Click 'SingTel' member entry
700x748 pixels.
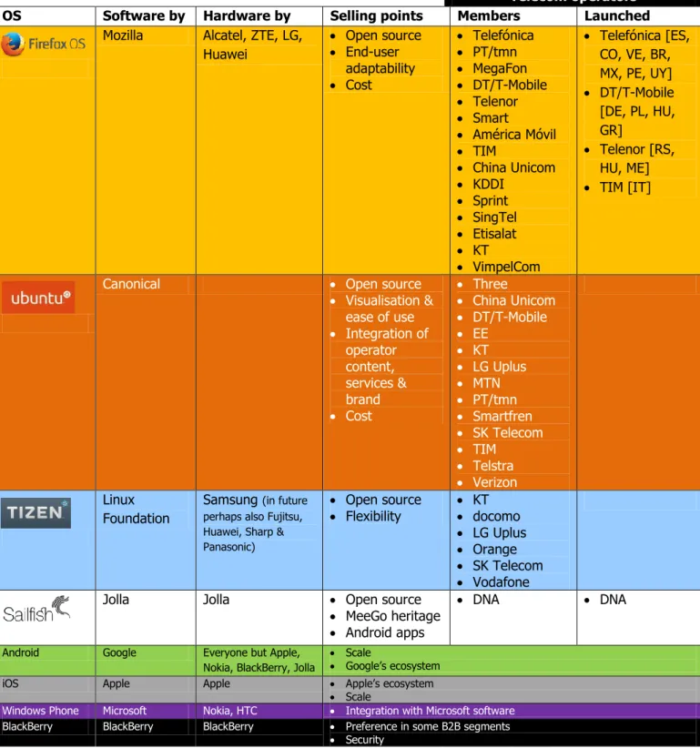[x=494, y=217]
